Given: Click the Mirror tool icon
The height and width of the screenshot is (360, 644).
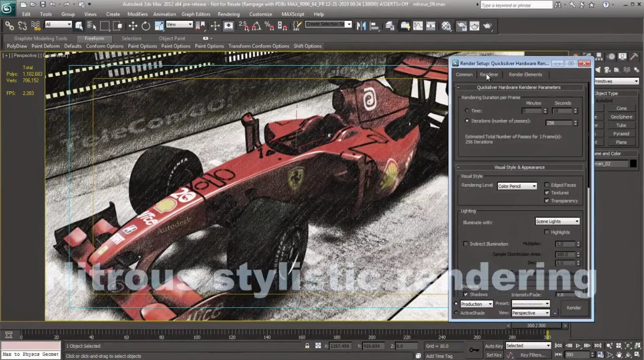Looking at the screenshot, I should [x=361, y=26].
